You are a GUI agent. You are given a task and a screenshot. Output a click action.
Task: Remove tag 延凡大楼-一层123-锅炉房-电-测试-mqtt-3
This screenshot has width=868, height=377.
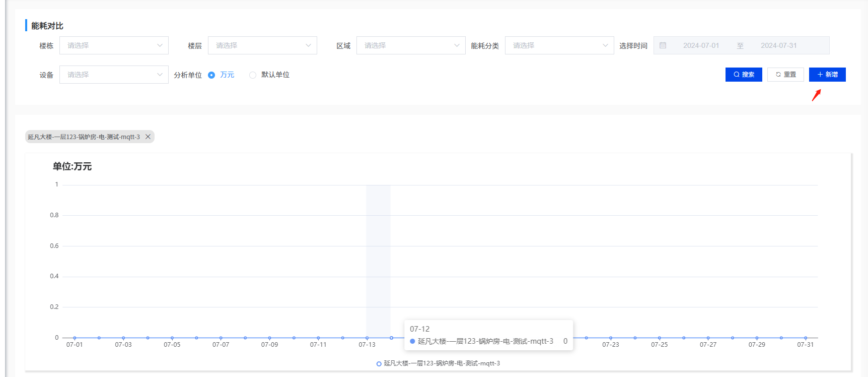(x=148, y=137)
